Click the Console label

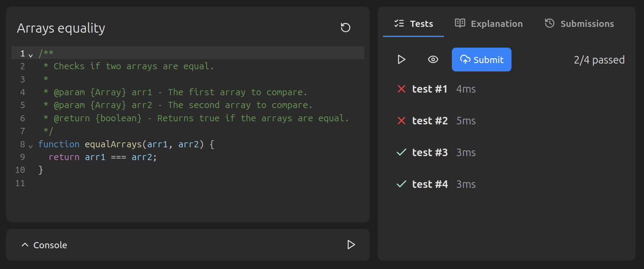point(50,245)
